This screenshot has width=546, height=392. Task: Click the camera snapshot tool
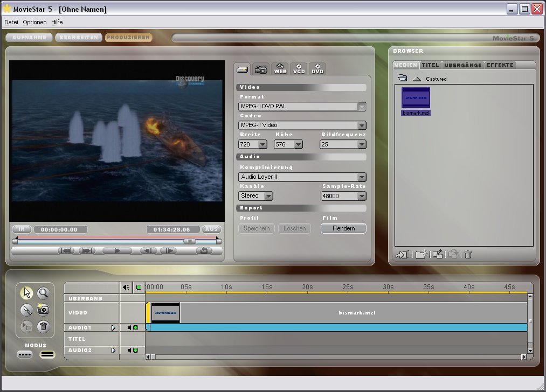pyautogui.click(x=43, y=310)
